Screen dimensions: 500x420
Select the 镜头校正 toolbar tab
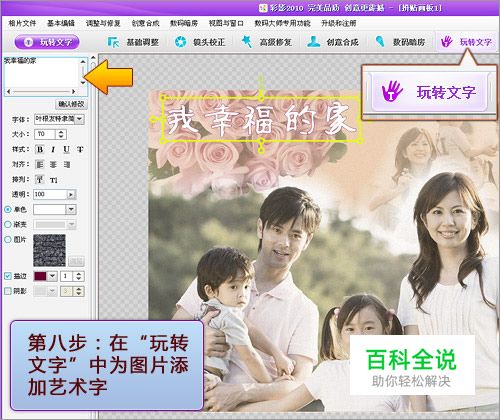(x=200, y=42)
